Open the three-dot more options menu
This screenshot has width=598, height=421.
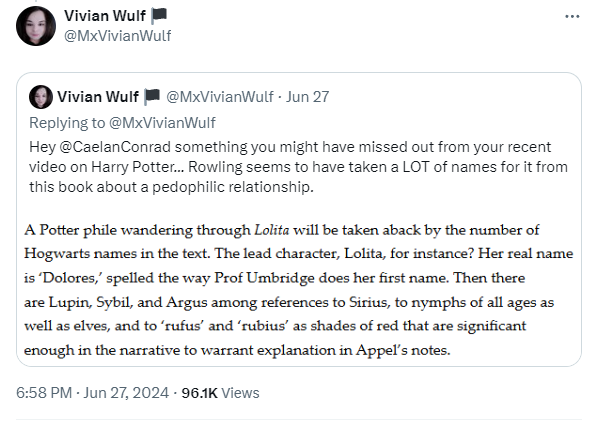tap(572, 16)
